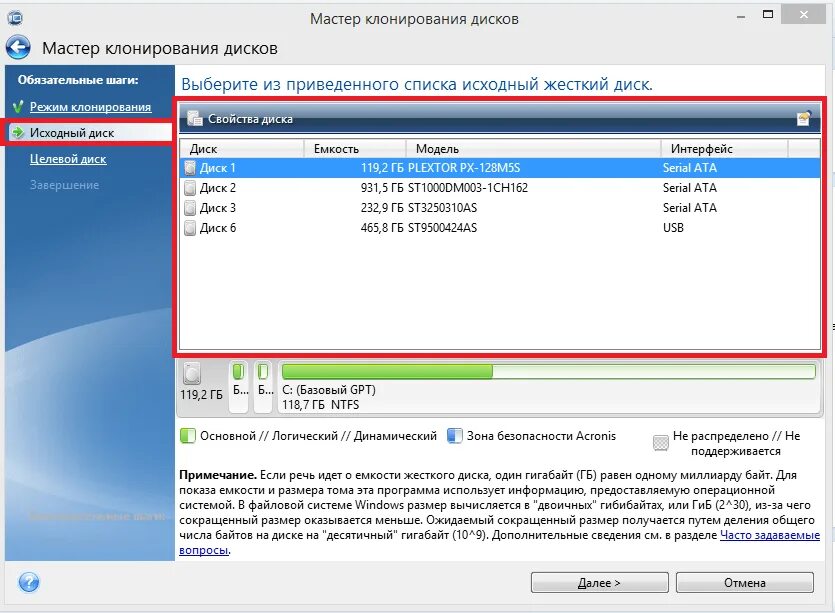Click green legend swatch for Основной
Image resolution: width=835 pixels, height=613 pixels.
[x=187, y=436]
